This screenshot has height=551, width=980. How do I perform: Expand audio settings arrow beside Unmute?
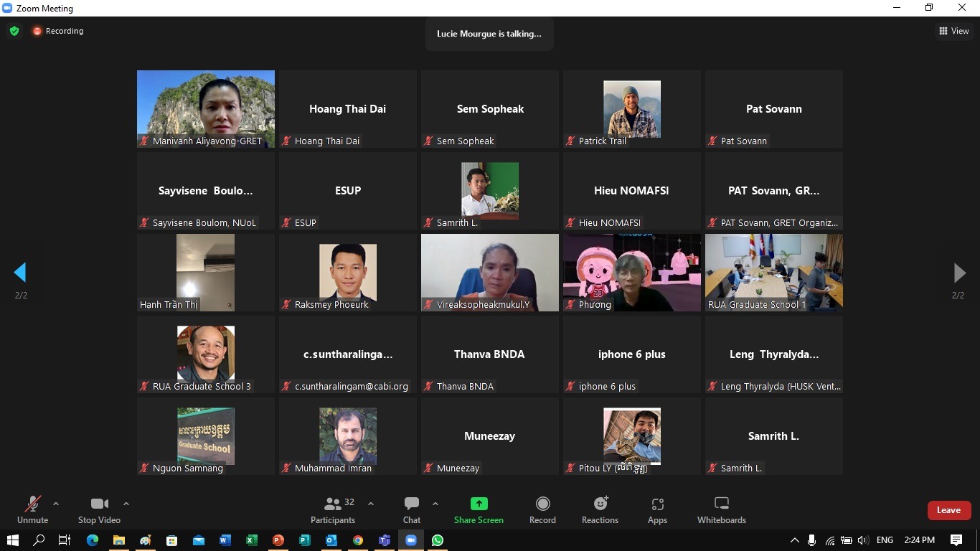pyautogui.click(x=56, y=504)
